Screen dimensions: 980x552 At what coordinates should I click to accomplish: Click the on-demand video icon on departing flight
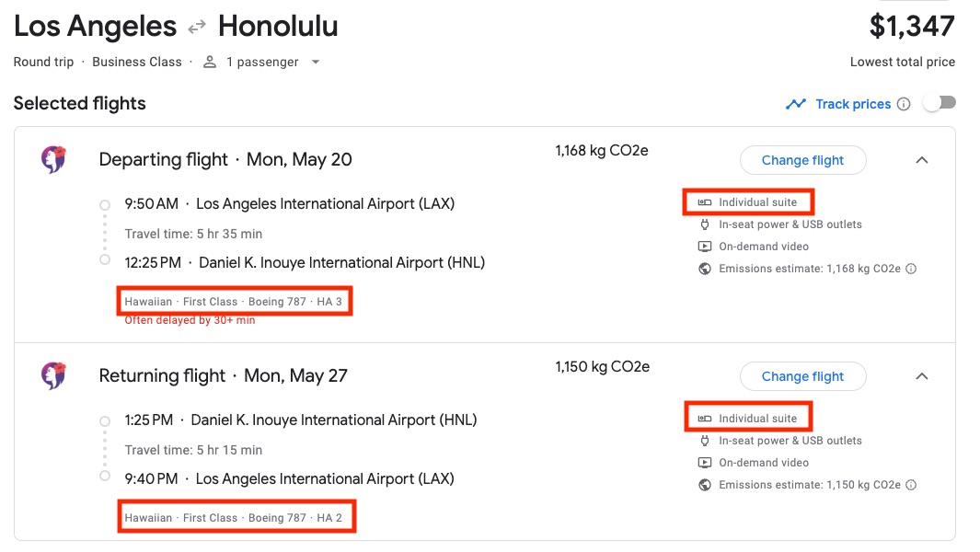click(x=703, y=246)
